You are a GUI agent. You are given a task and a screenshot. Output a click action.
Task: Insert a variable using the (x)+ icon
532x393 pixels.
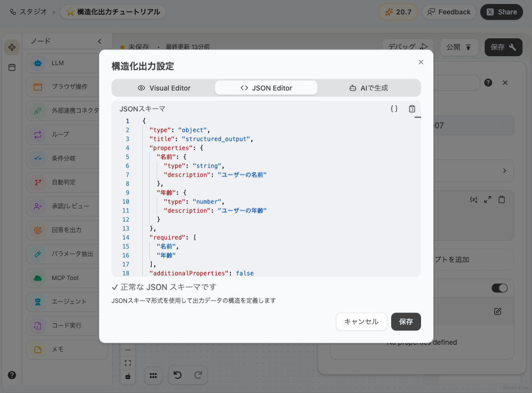(474, 199)
